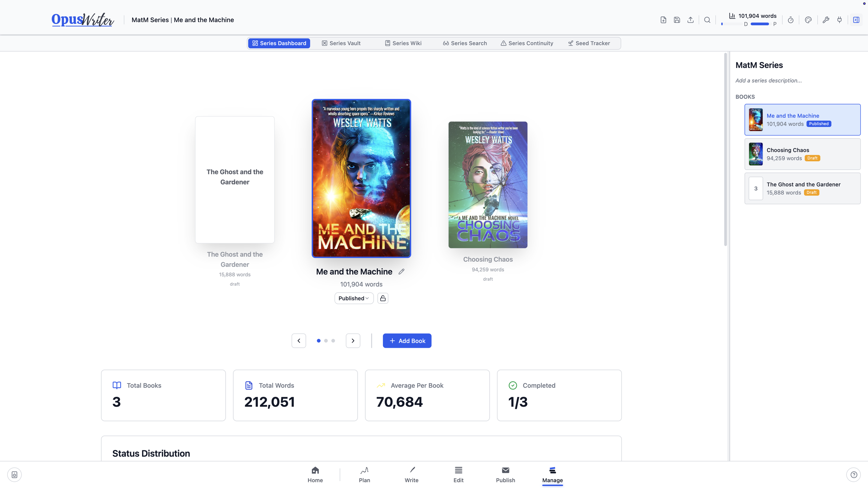868x488 pixels.
Task: Toggle the right sidebar panel
Action: [x=856, y=20]
